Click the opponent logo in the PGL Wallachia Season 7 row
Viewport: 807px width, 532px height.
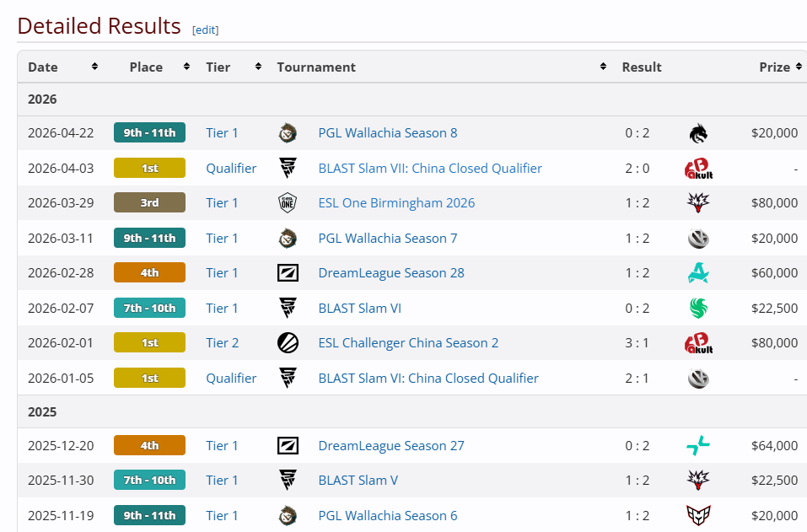[x=698, y=239]
